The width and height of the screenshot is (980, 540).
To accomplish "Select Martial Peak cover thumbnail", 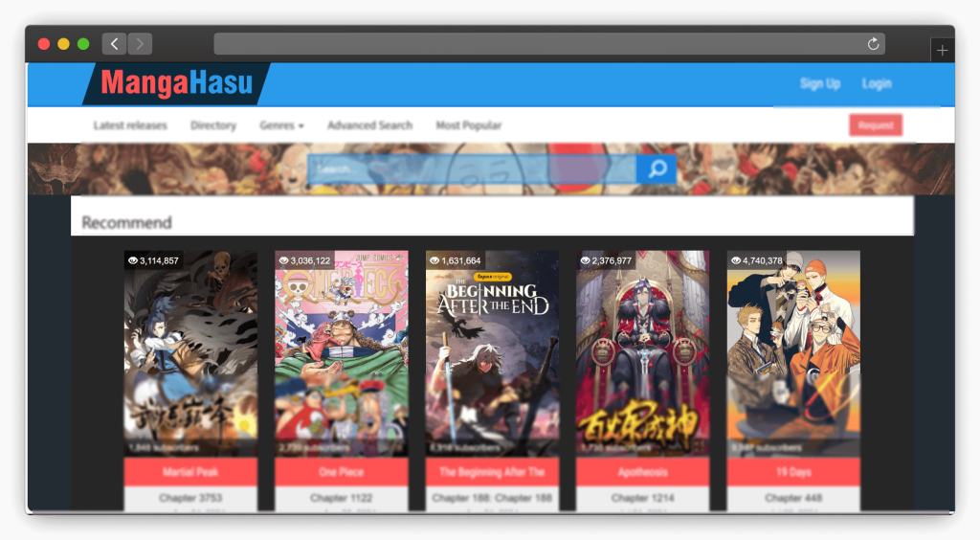I will point(190,353).
